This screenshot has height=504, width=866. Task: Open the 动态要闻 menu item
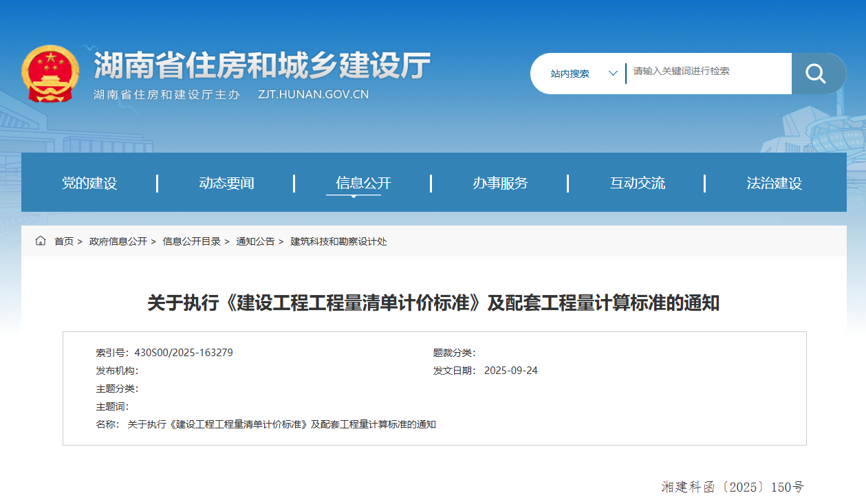227,183
